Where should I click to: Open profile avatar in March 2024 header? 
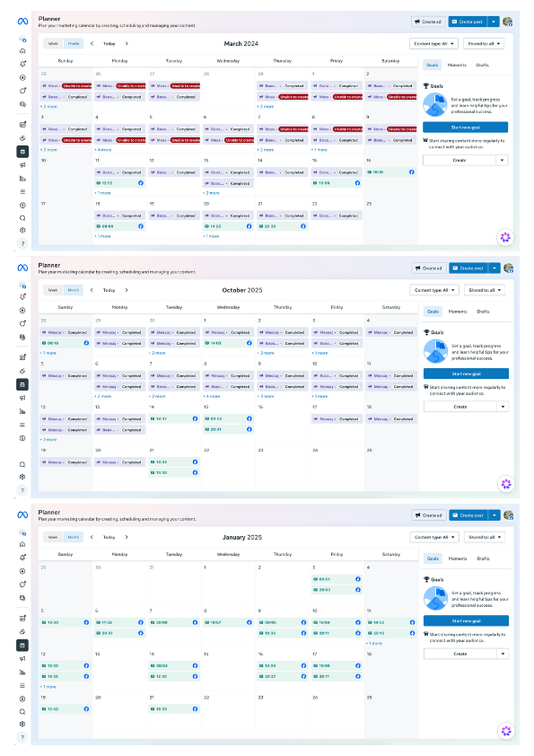point(507,22)
